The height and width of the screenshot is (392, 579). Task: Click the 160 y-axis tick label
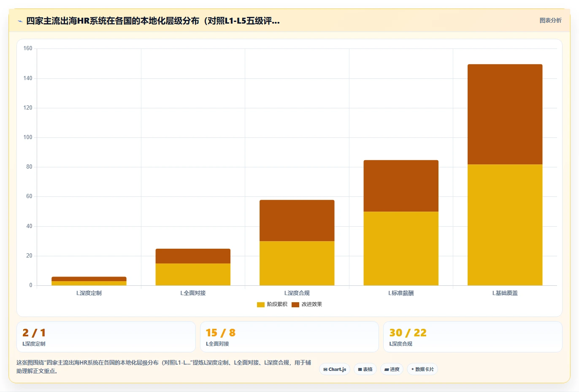click(28, 48)
